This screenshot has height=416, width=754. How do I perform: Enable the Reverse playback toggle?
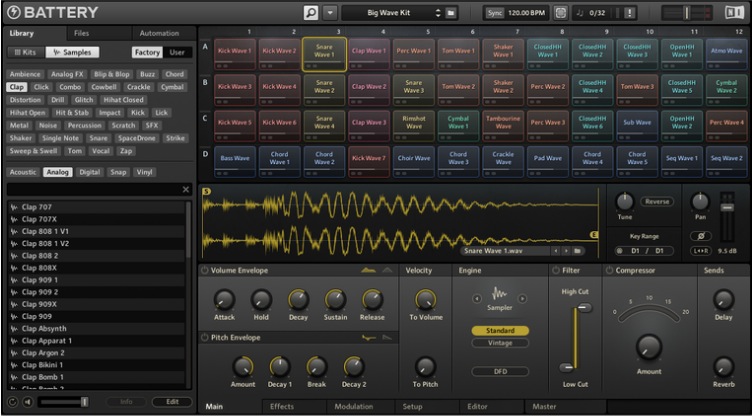click(x=656, y=201)
